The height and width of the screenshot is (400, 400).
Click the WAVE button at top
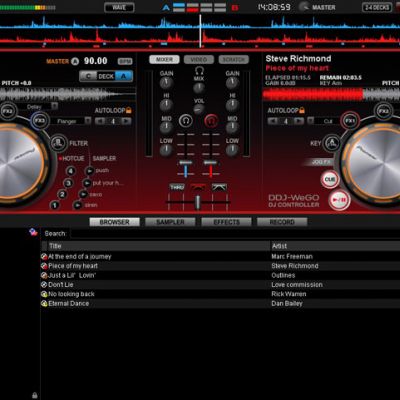coord(119,7)
